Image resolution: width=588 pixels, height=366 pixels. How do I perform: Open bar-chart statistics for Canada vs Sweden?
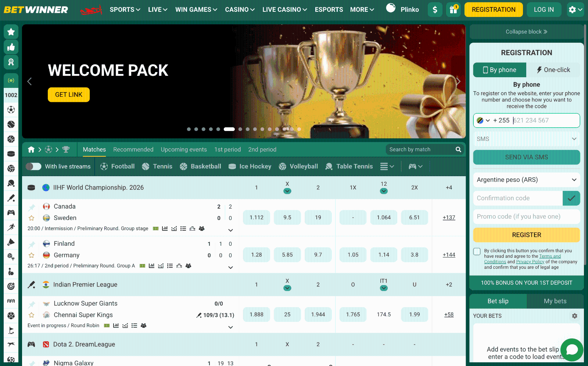pos(165,228)
